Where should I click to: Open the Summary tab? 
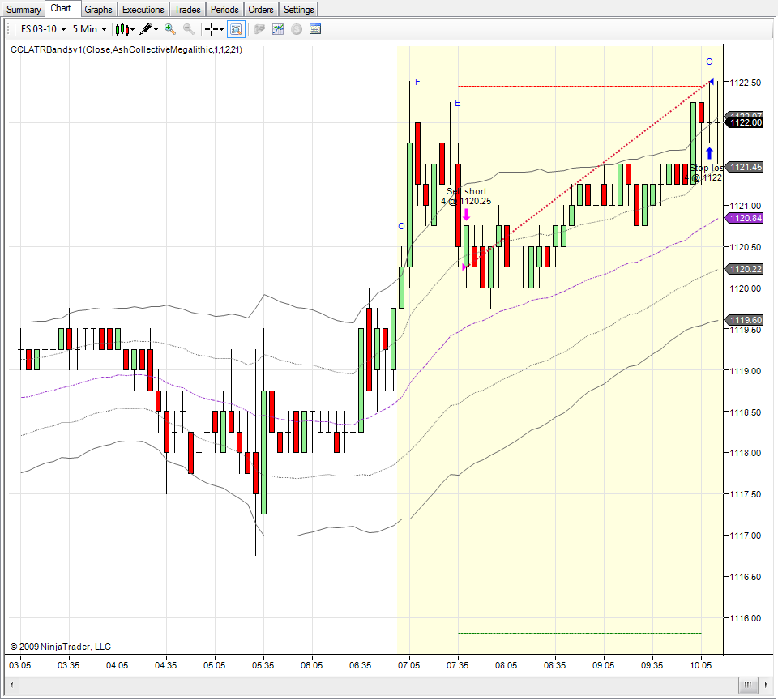click(x=24, y=10)
